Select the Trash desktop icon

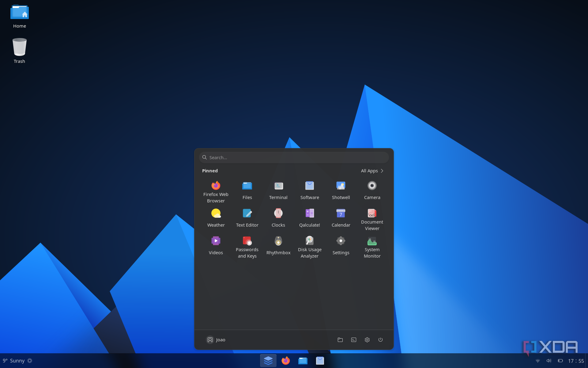coord(19,51)
